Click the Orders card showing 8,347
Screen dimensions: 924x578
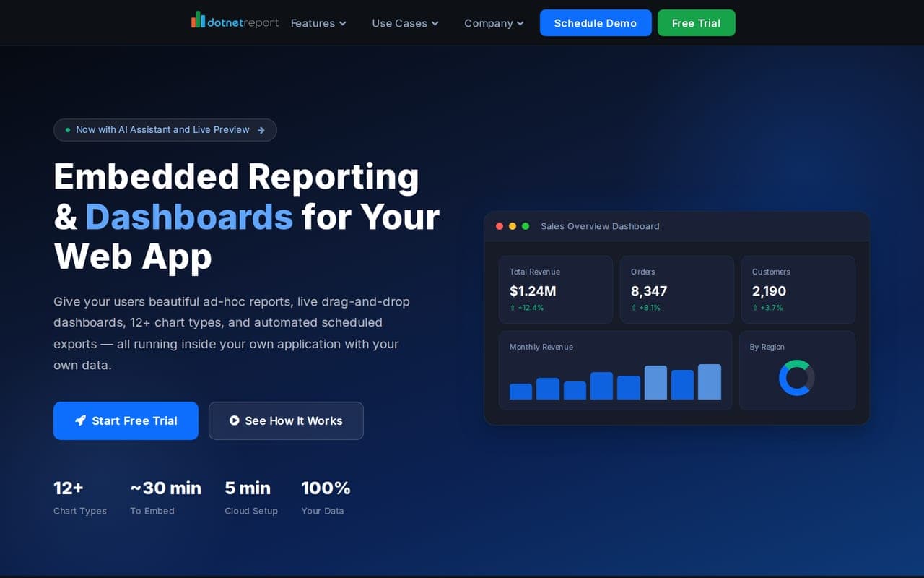[x=677, y=289]
